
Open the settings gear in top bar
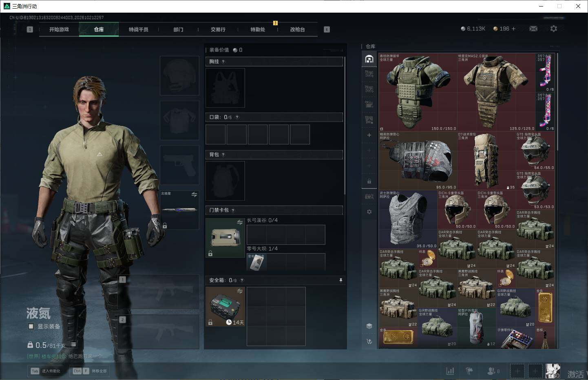[x=553, y=29]
